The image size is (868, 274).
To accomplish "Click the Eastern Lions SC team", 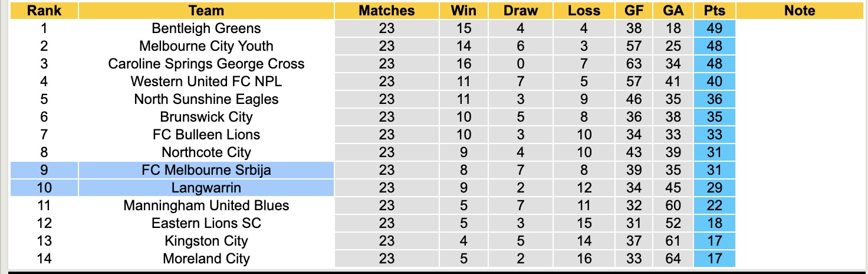I will (x=206, y=223).
